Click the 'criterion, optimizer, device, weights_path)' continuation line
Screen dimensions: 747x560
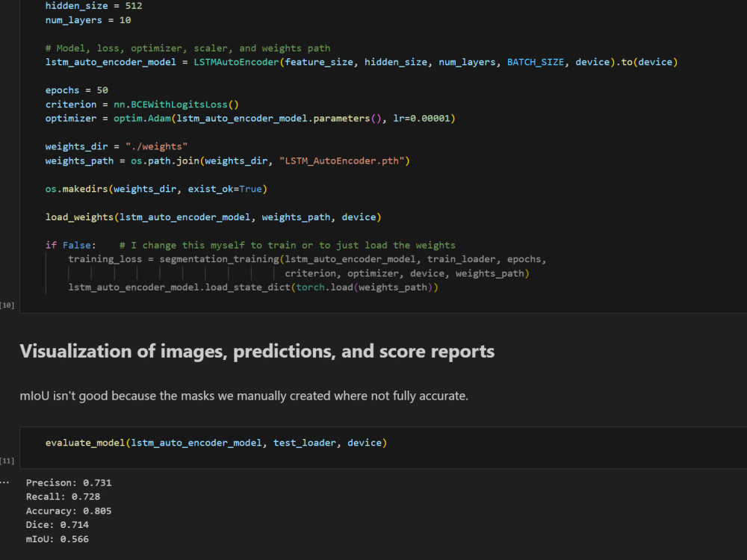click(407, 273)
